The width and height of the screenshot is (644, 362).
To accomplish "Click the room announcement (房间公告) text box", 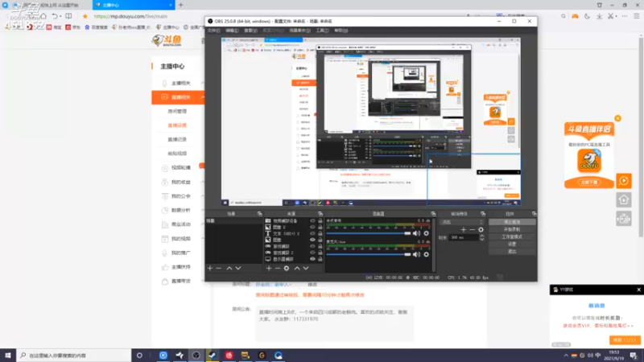I will (x=335, y=323).
